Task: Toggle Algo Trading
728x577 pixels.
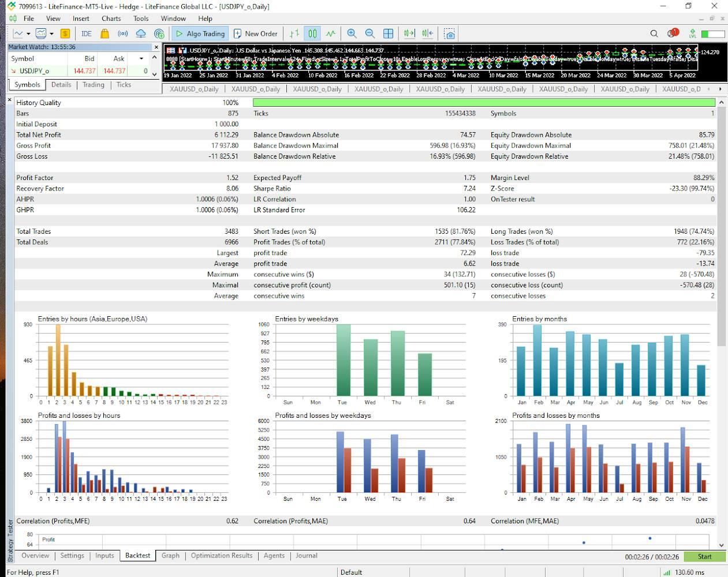Action: tap(200, 33)
